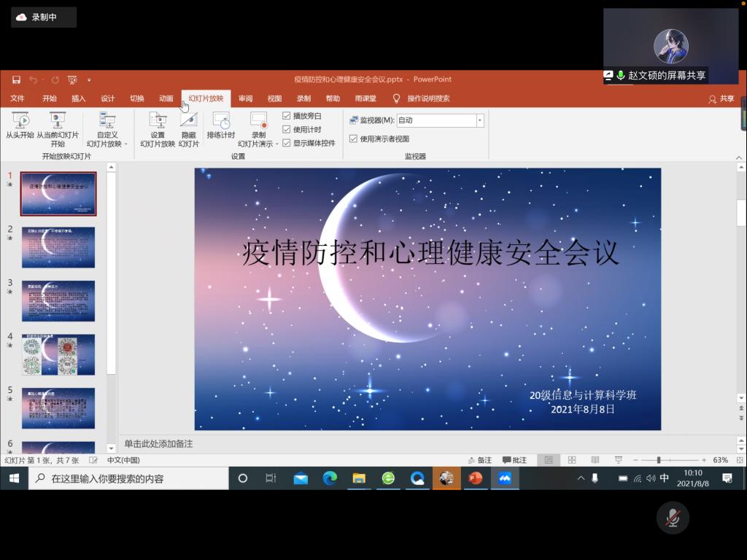Click Rehearse Timings (排练计时) icon
747x560 pixels.
220,121
